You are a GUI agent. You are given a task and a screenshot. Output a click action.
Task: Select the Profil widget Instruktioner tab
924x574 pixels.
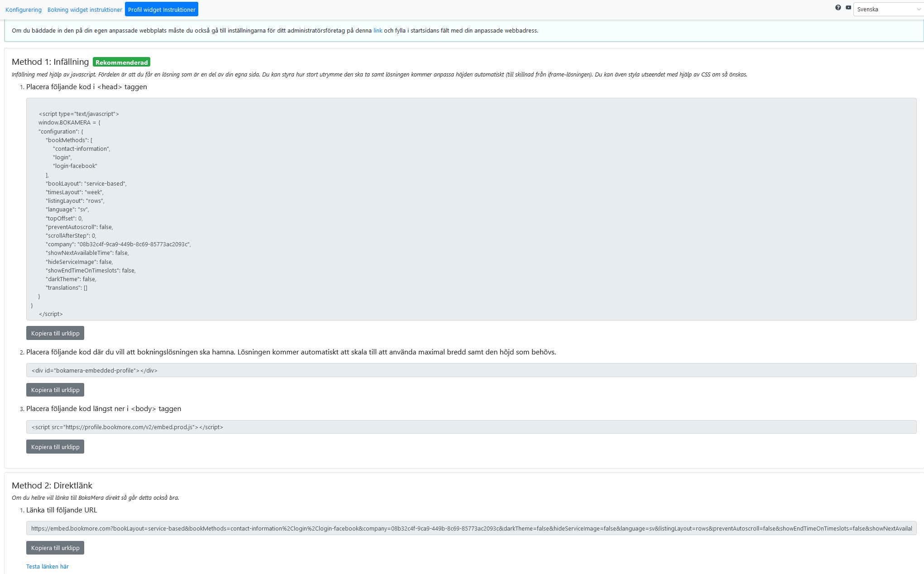click(x=162, y=10)
